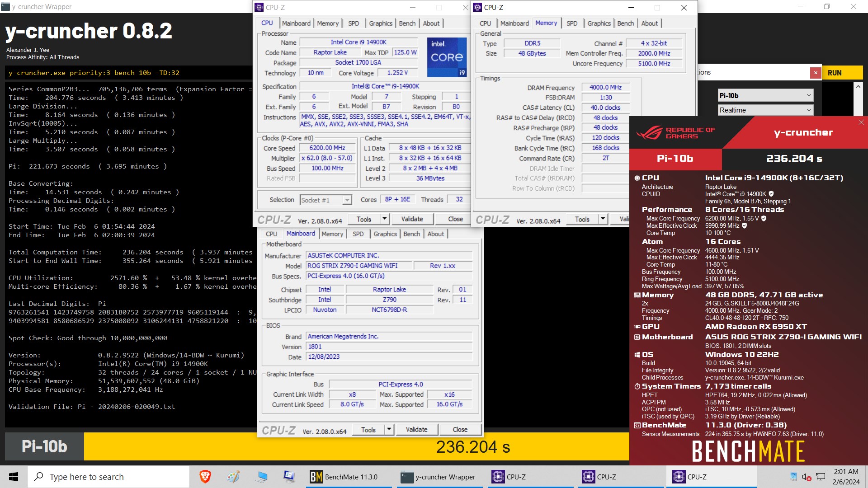
Task: Click the Cores 8P + 16E value
Action: click(x=397, y=199)
